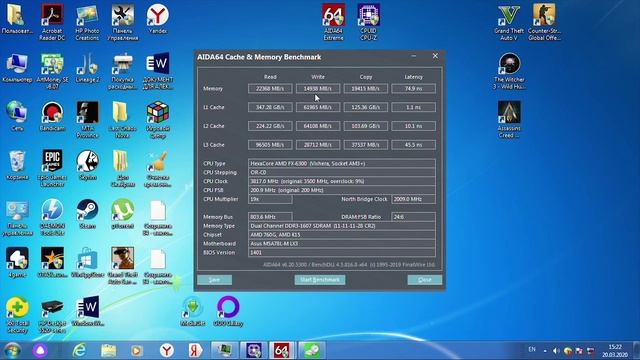Open the Epic Games Launcher shortcut
The height and width of the screenshot is (360, 640).
pos(52,168)
